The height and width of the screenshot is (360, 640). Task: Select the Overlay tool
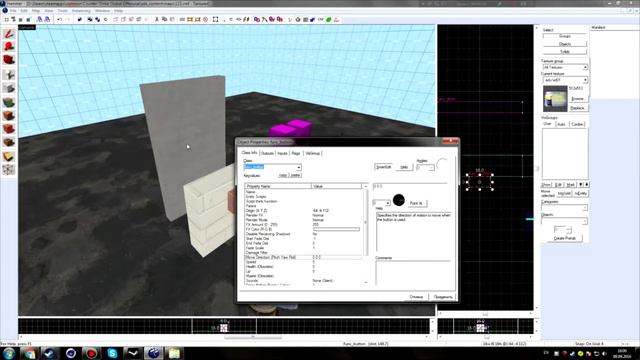(x=9, y=142)
